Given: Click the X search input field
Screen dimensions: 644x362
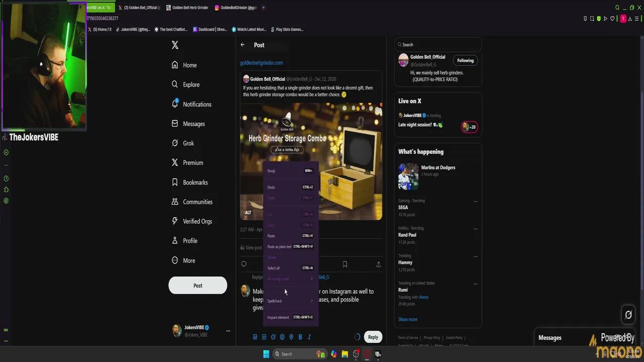Looking at the screenshot, I should pyautogui.click(x=438, y=45).
